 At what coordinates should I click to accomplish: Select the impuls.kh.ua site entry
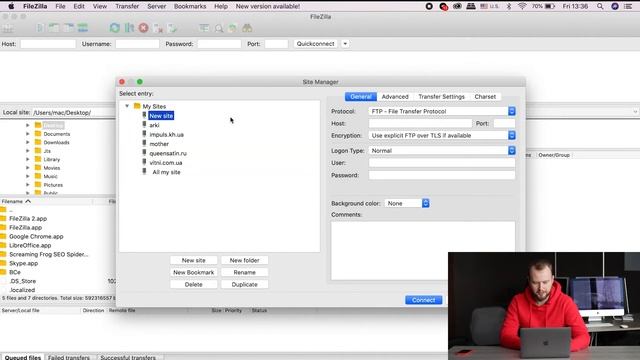[x=167, y=135]
